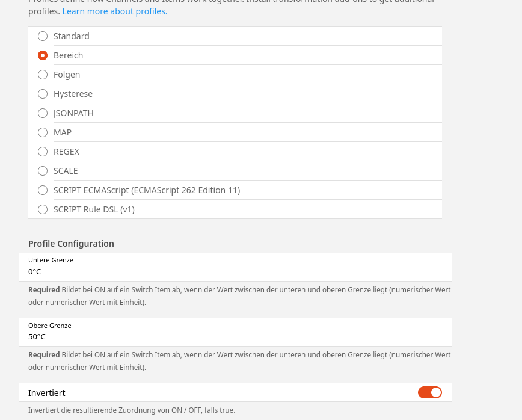
Task: Select SCRIPT ECMAScript 262 Edition 11 profile
Action: tap(43, 190)
